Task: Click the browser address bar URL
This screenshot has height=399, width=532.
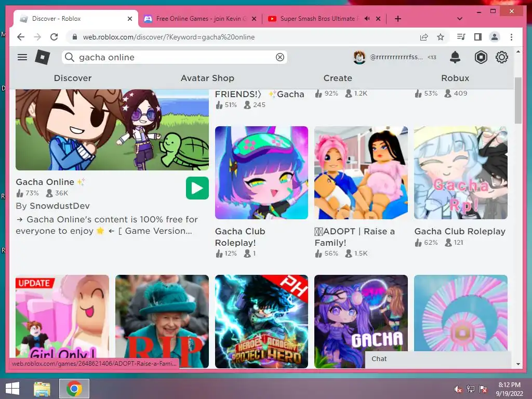Action: pos(169,37)
